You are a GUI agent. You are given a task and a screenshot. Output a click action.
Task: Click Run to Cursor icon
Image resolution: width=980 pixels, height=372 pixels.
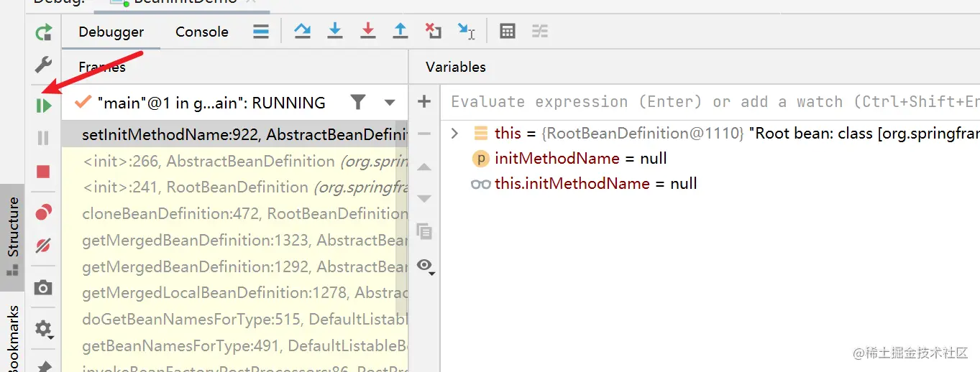(467, 31)
